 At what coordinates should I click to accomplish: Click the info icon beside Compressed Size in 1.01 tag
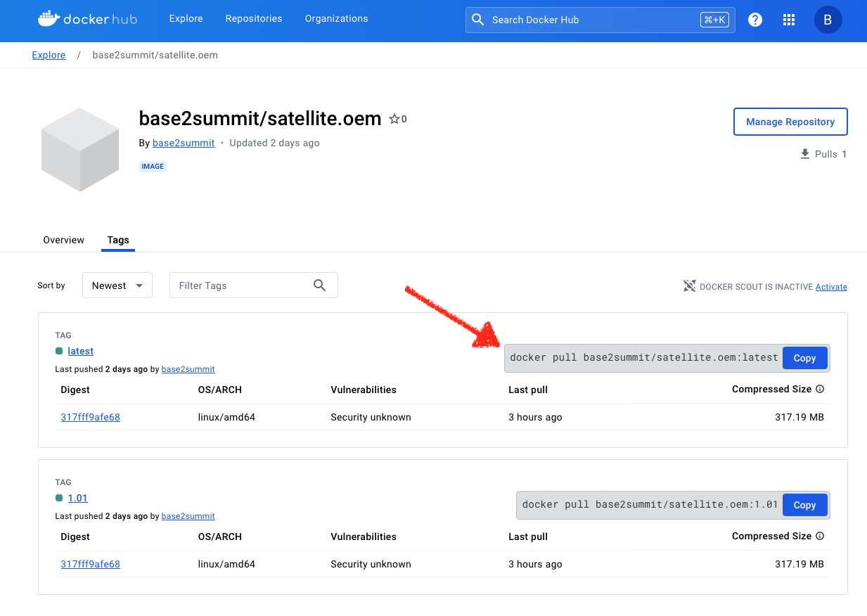click(820, 536)
